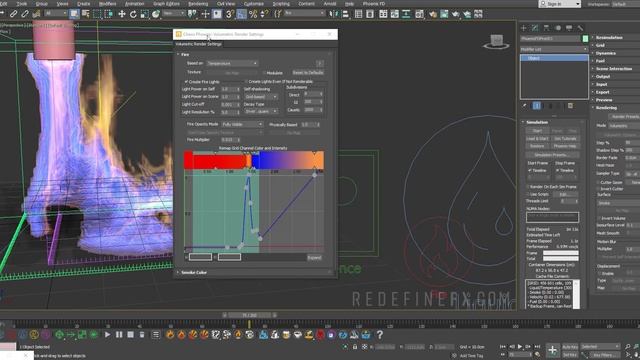
Task: Select the Rotate transform tool
Action: pos(133,14)
